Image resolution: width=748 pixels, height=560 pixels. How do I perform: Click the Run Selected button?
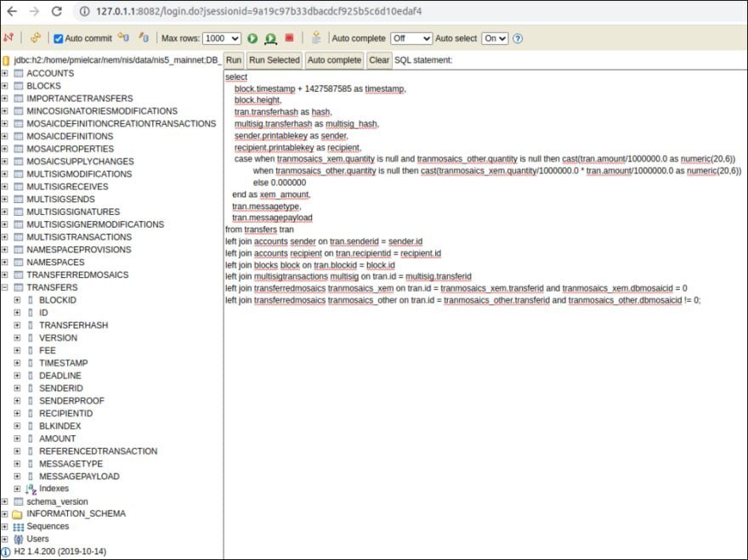click(275, 60)
